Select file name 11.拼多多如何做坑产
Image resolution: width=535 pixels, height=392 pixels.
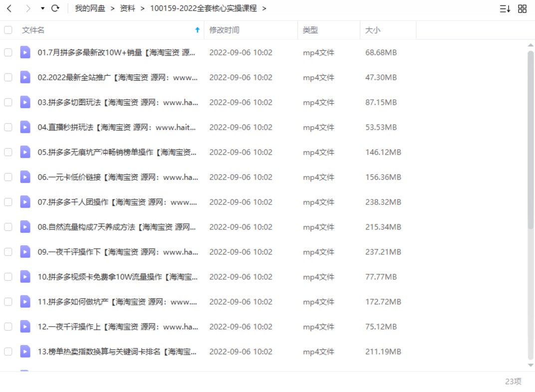tap(117, 302)
